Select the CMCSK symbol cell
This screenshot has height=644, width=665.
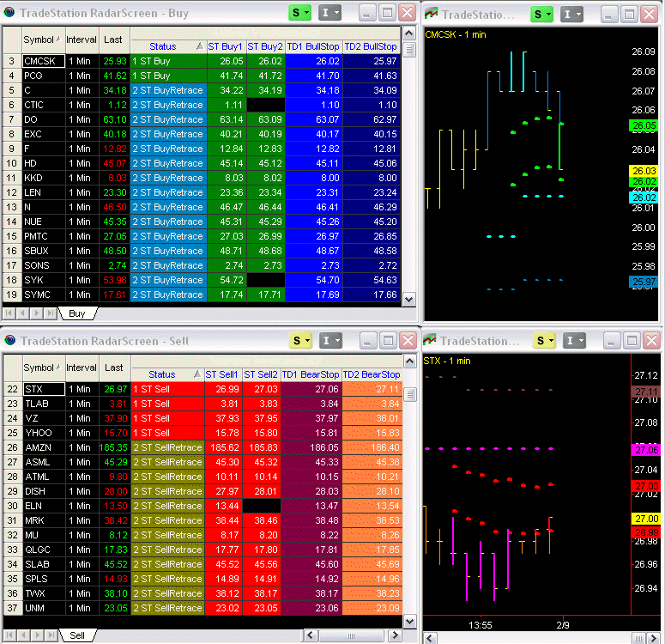[43, 61]
